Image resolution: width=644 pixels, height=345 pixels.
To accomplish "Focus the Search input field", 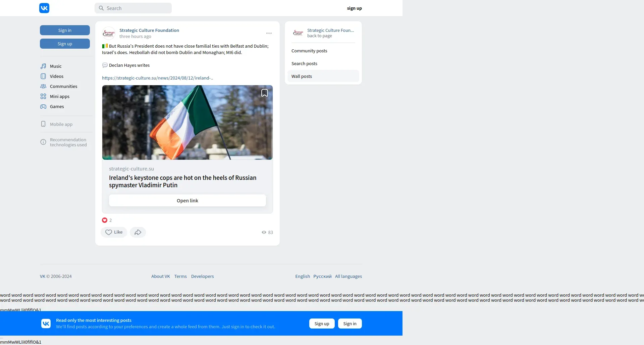I will point(133,8).
